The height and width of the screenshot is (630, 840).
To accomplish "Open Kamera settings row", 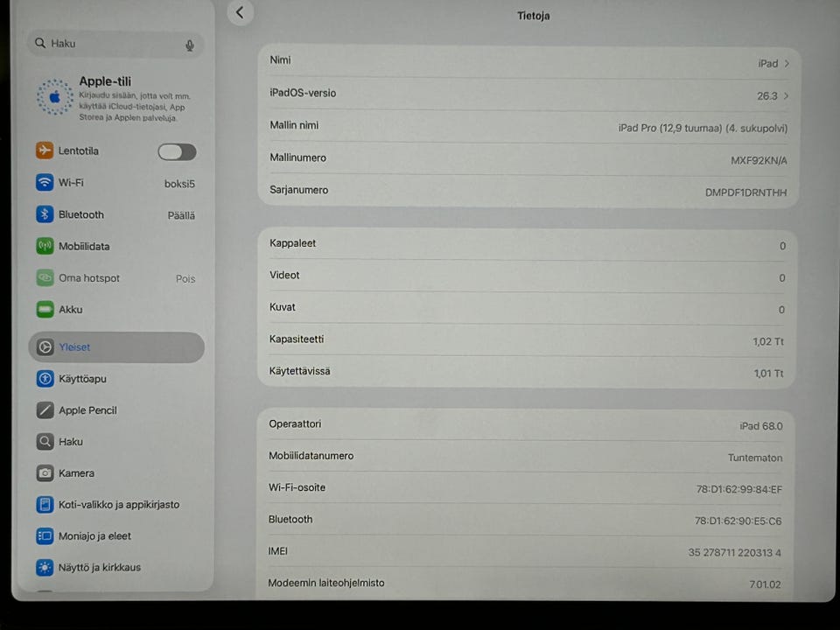I will click(115, 473).
